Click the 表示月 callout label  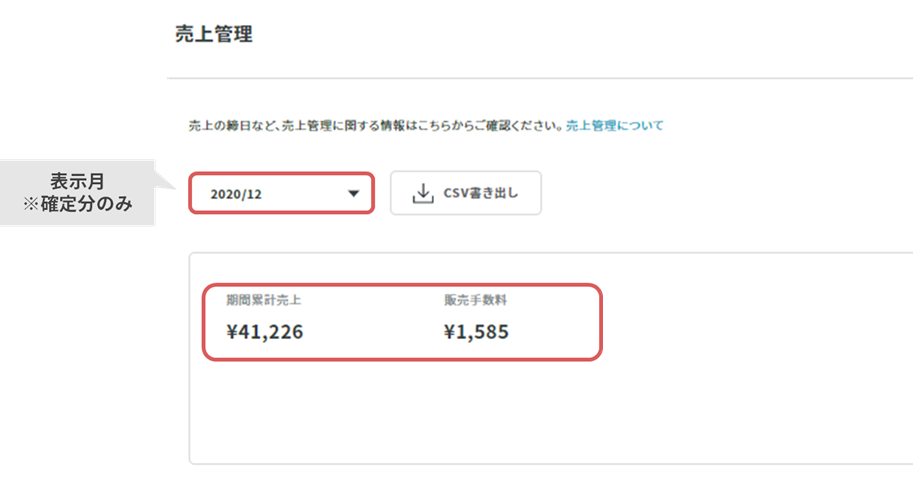[77, 181]
